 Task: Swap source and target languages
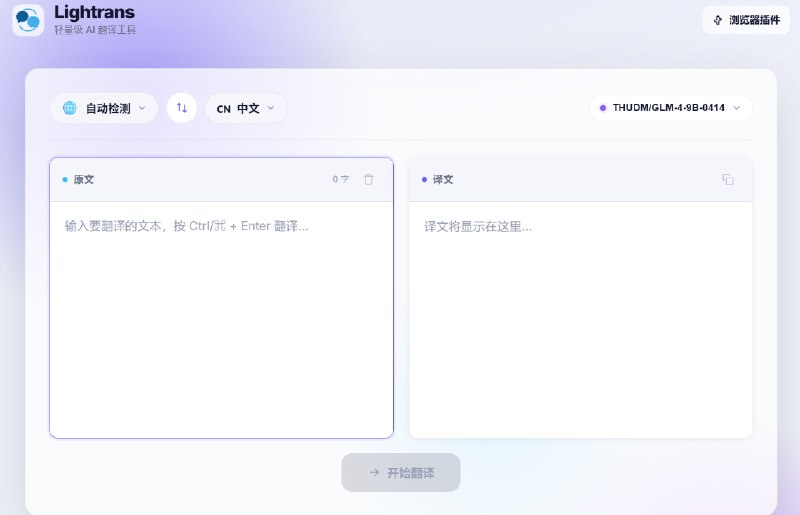[x=182, y=108]
